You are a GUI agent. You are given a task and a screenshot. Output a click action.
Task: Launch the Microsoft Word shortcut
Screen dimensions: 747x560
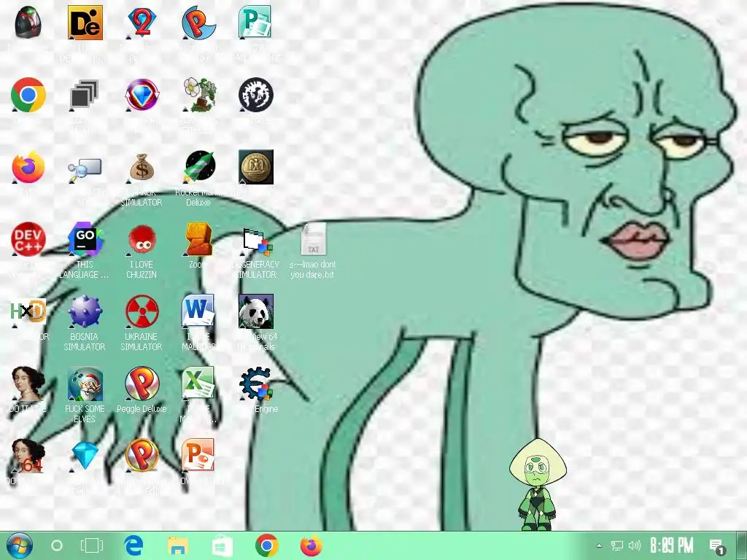point(198,312)
